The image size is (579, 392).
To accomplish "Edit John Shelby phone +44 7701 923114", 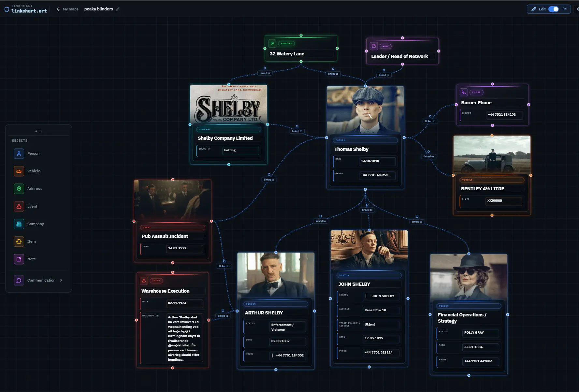I will [x=381, y=353].
